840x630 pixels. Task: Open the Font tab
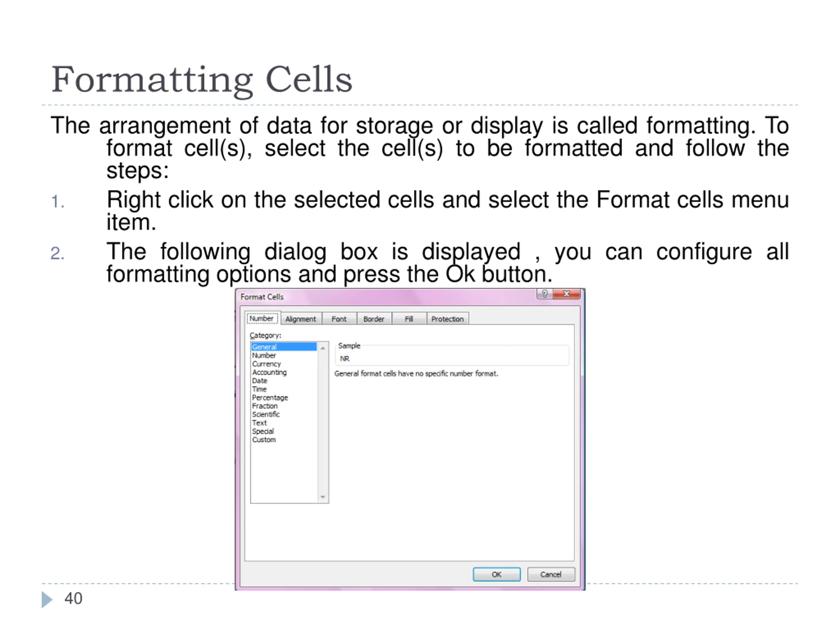[x=339, y=319]
